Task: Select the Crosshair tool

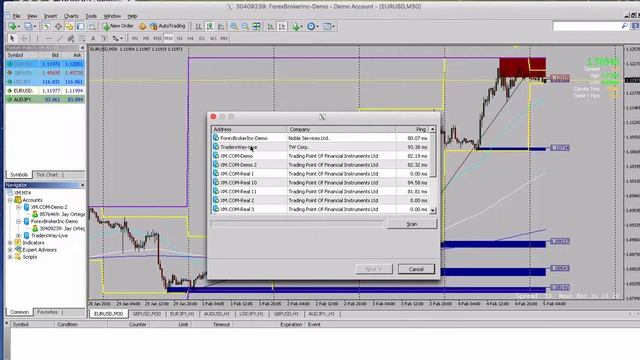Action: coord(24,38)
